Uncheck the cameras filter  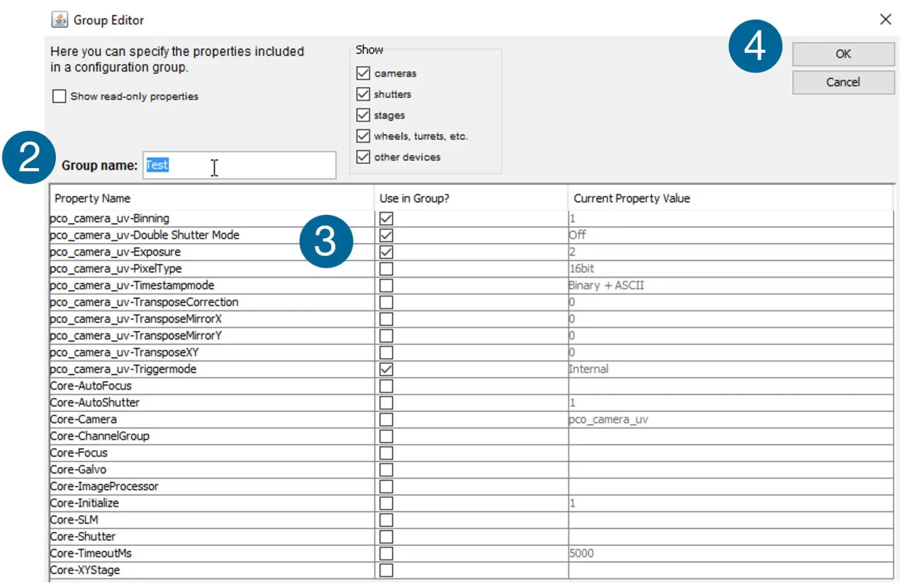coord(363,73)
